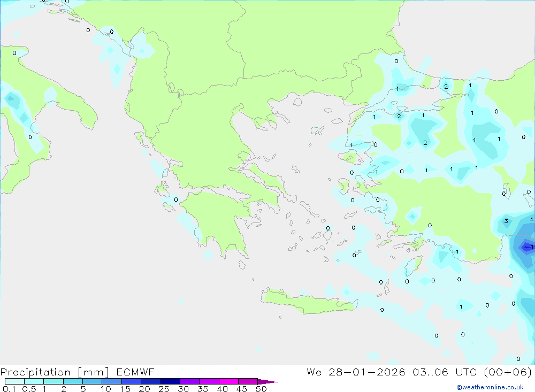Click the date '28-01-2026' in the footer
This screenshot has height=392, width=535.
point(367,372)
